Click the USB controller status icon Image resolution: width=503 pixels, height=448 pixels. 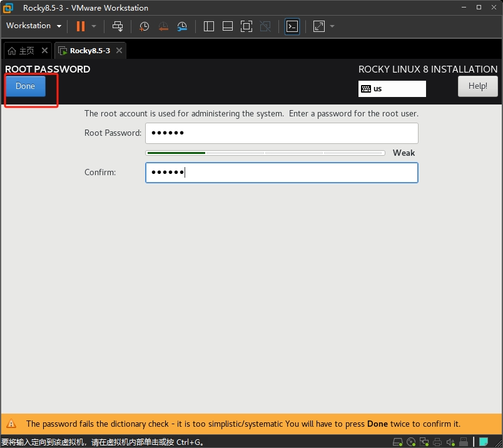[464, 442]
